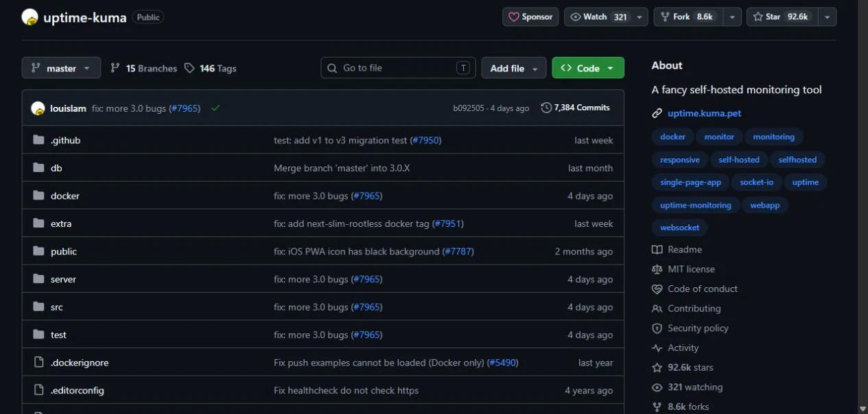The width and height of the screenshot is (868, 414).
Task: Open the #5490 push examples commit link
Action: 502,363
